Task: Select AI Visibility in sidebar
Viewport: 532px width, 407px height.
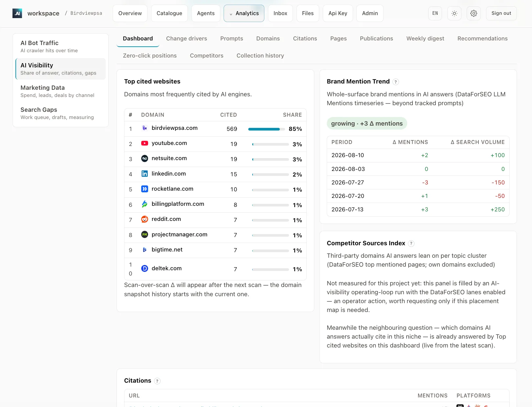Action: click(x=60, y=69)
